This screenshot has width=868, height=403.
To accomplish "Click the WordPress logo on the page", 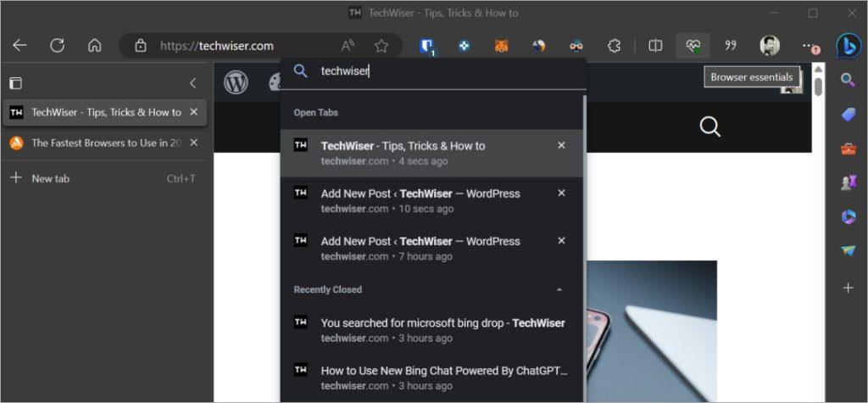I will coord(236,82).
